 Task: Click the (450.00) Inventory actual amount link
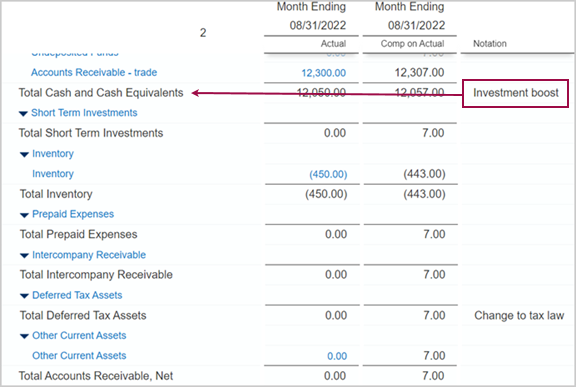point(328,174)
